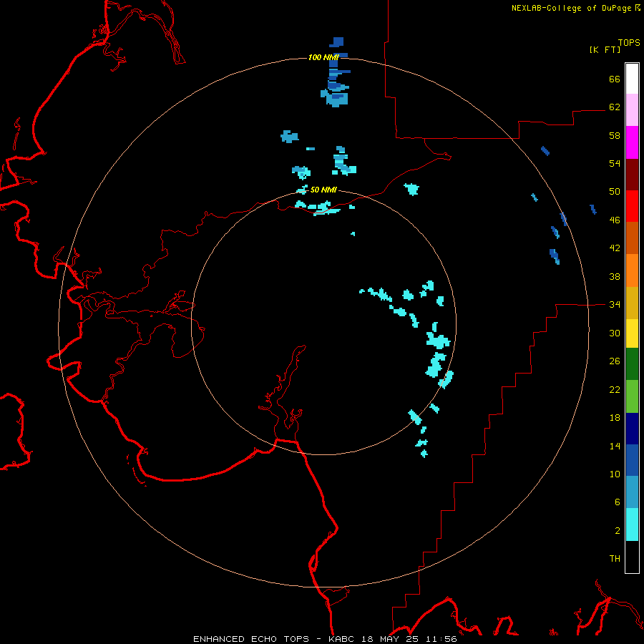Viewport: 644px width, 644px height.
Task: Click the NEXLAB-College of DuPage text
Action: 571,8
